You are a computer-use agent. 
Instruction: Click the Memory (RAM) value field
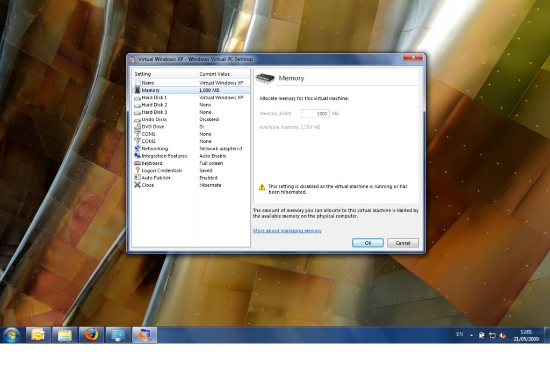tap(315, 113)
